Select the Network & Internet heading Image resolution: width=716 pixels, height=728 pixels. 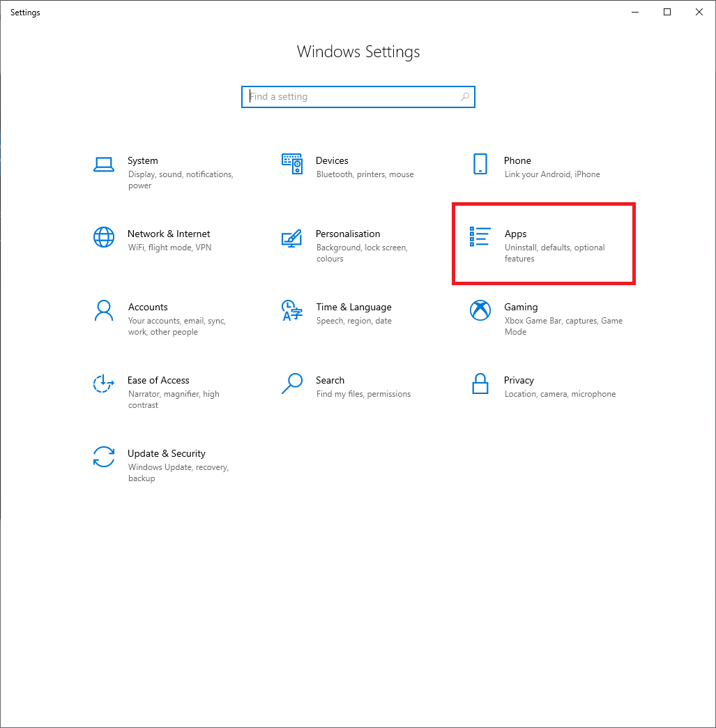pyautogui.click(x=169, y=234)
